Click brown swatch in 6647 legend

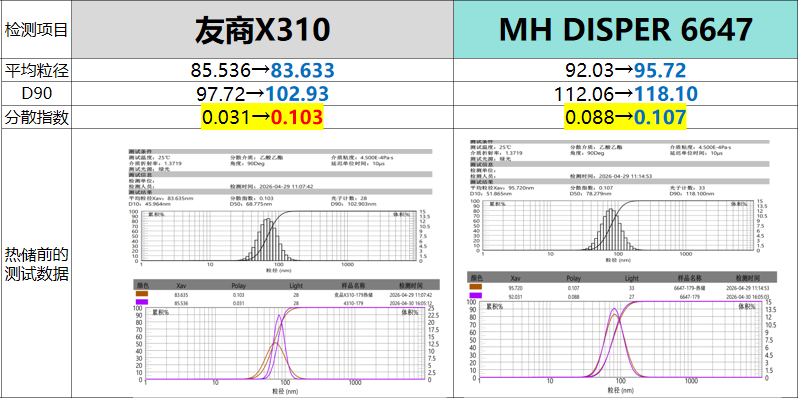[x=476, y=288]
